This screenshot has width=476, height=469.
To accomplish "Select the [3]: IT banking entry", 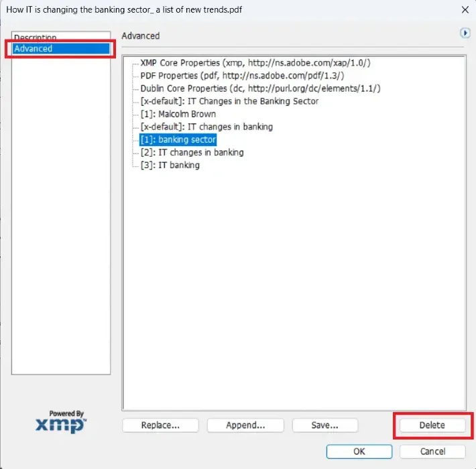I will point(170,165).
